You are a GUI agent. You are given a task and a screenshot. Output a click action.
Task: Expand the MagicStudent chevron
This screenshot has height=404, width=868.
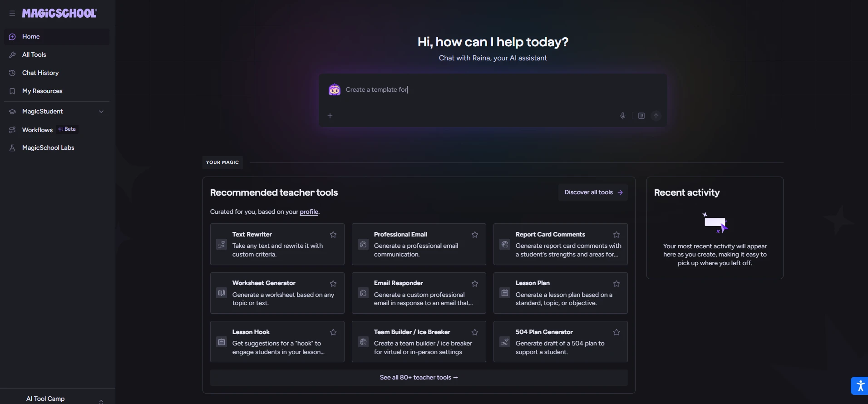pos(101,112)
